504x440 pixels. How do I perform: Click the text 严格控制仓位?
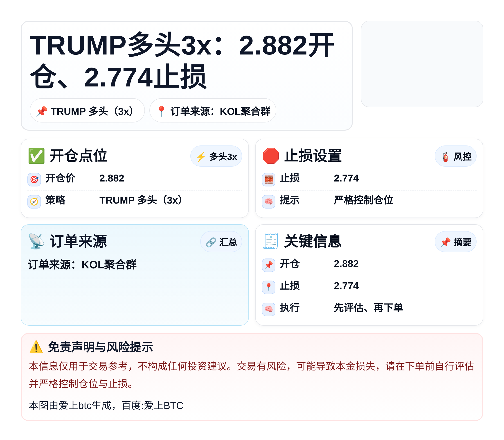point(363,200)
